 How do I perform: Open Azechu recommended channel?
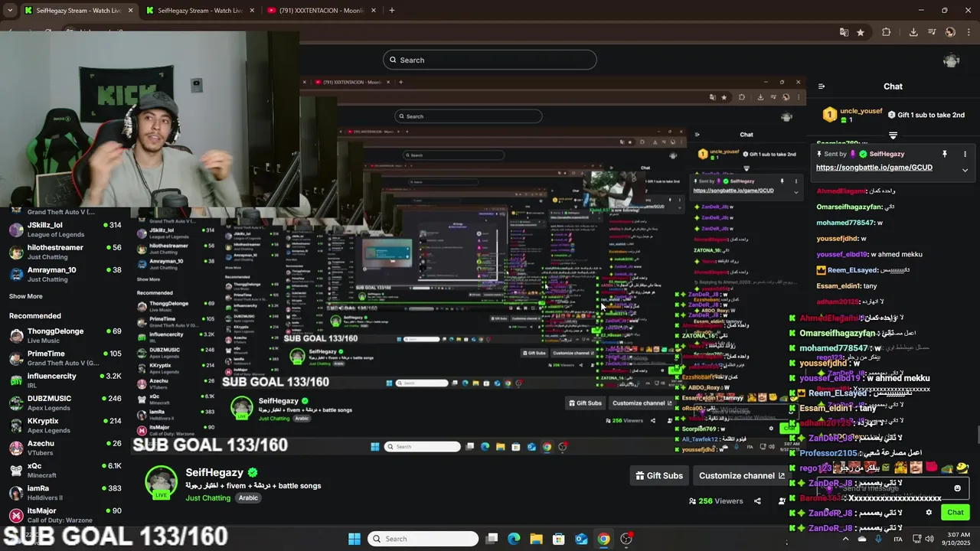point(65,448)
